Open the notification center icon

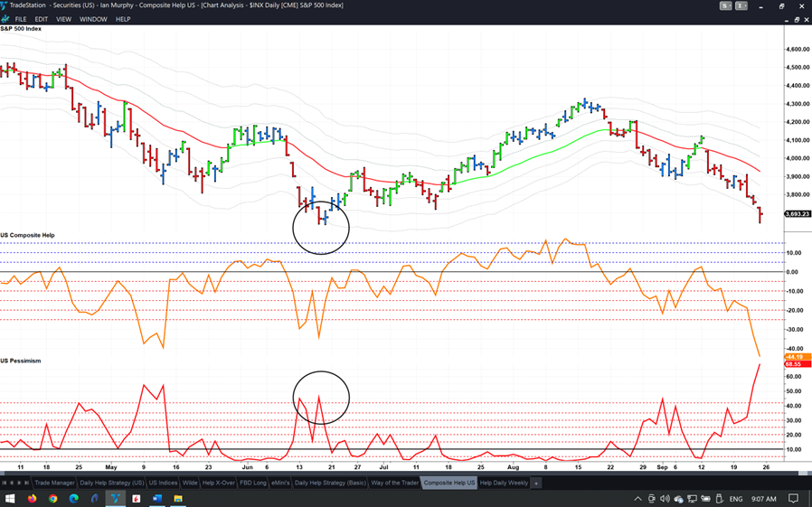793,499
